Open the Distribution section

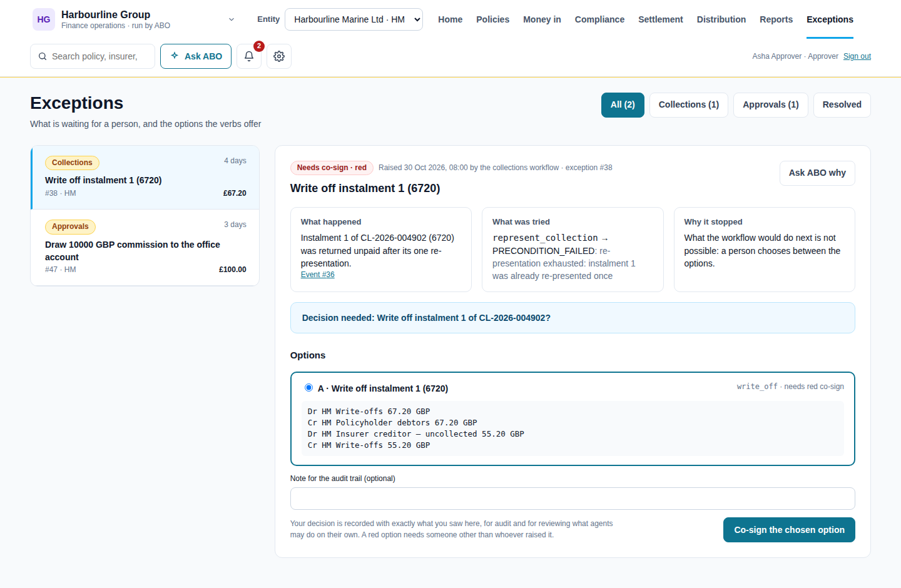721,19
